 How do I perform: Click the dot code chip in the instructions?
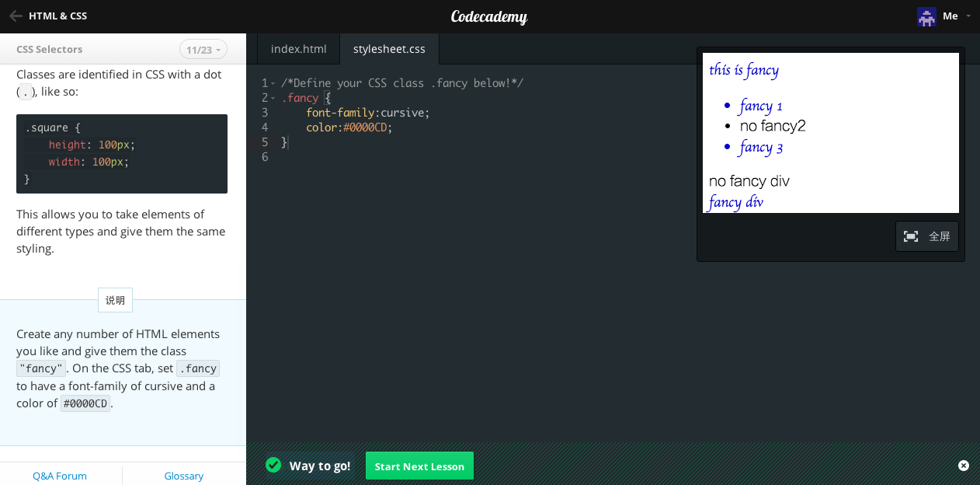tap(25, 91)
